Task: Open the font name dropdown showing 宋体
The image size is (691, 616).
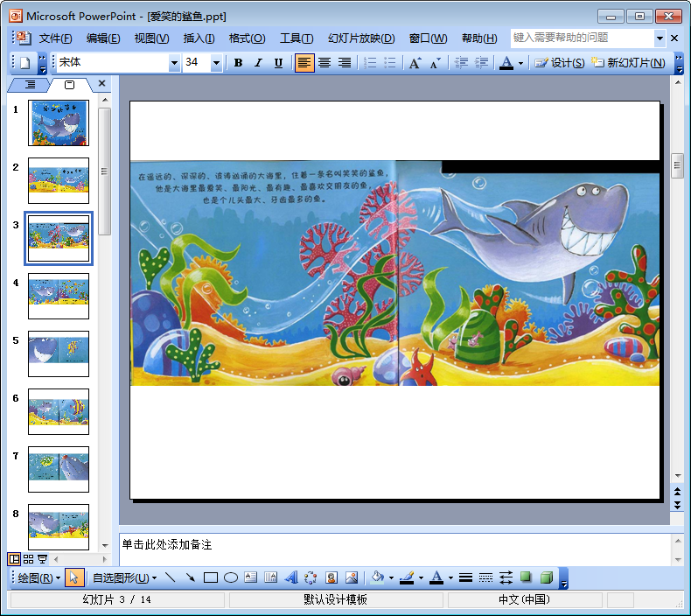Action: point(174,63)
